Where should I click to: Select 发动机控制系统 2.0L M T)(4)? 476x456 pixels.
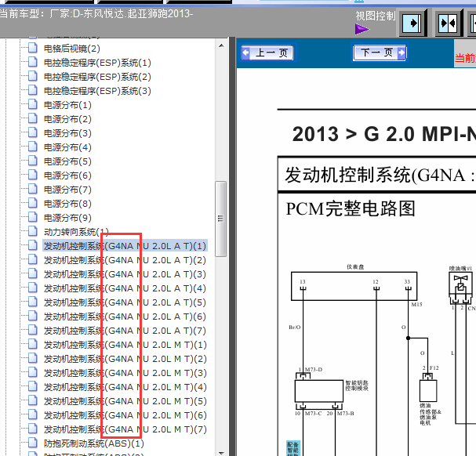click(x=125, y=387)
